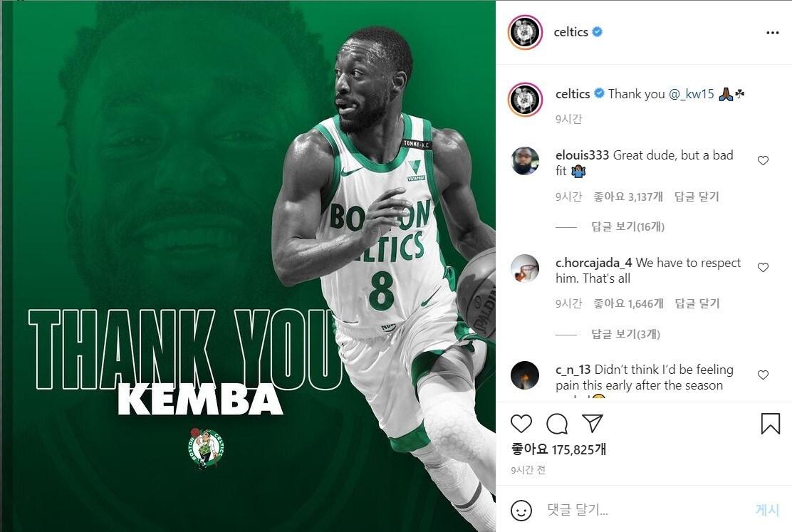This screenshot has height=532, width=792.
Task: Save the post with the bookmark icon
Action: tap(771, 423)
